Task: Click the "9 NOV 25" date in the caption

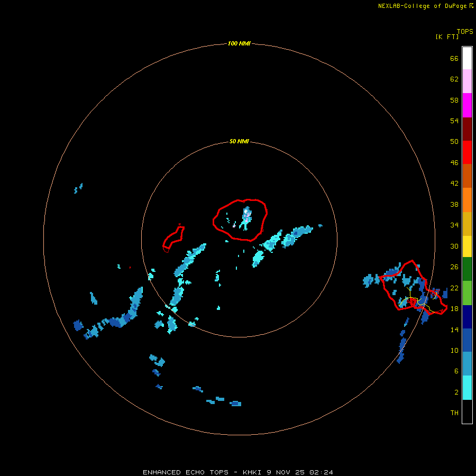Action: click(x=287, y=472)
